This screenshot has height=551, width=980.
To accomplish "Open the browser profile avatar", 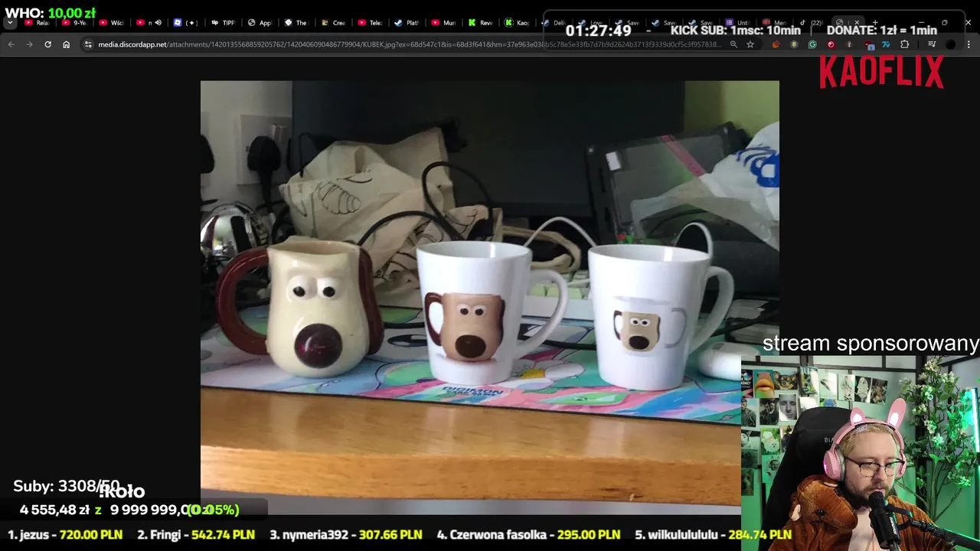I will click(951, 44).
